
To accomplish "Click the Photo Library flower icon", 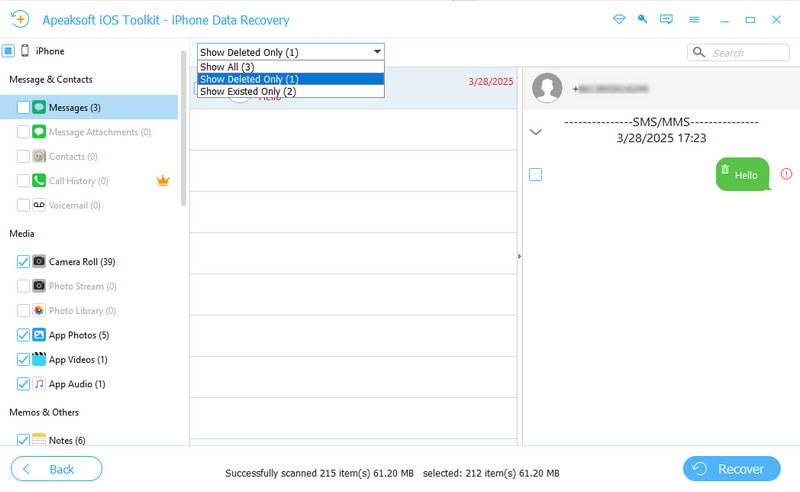I will pos(39,310).
